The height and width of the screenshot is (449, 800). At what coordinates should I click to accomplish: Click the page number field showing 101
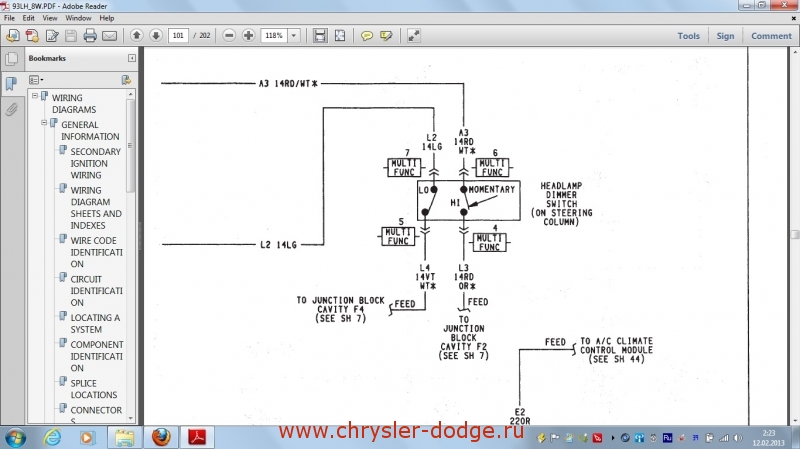pyautogui.click(x=178, y=35)
